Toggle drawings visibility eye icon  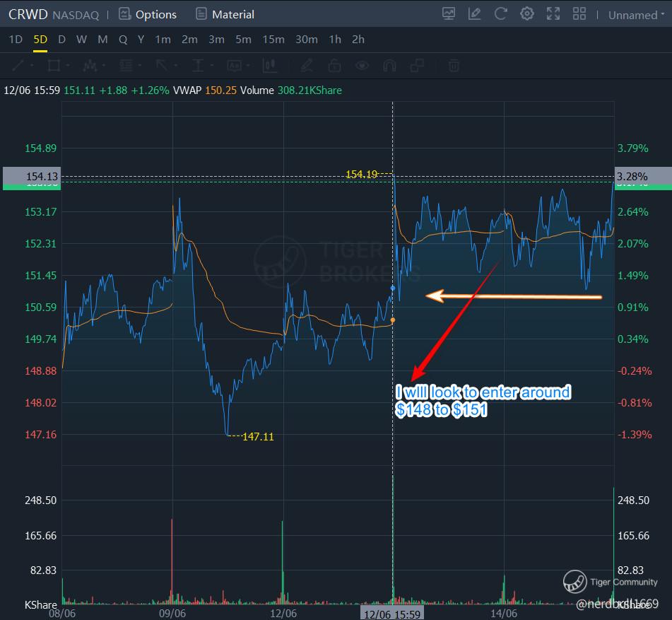(362, 66)
